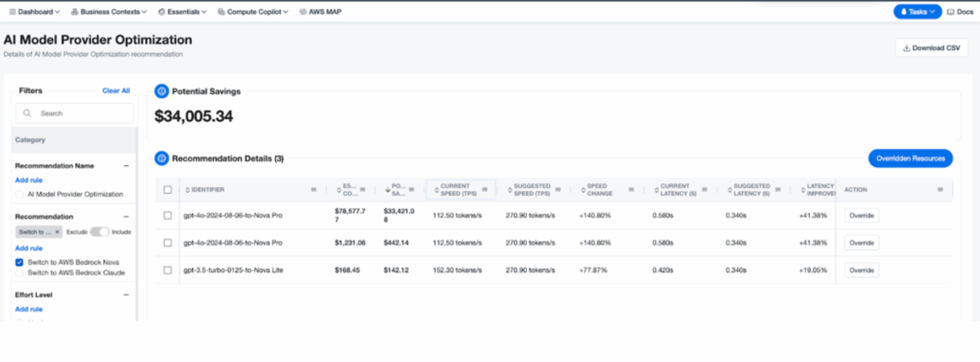Image resolution: width=980 pixels, height=362 pixels.
Task: Uncheck Switch to AWS Bedrock Nova
Action: click(x=19, y=262)
